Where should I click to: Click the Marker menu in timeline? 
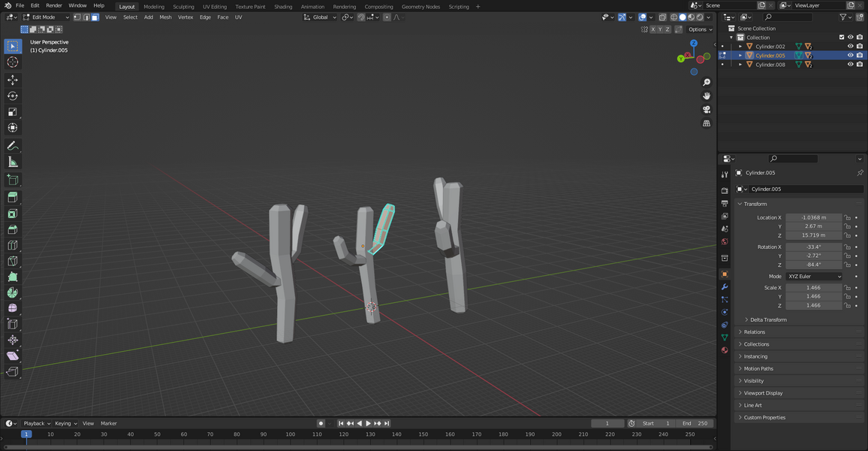[x=108, y=423]
